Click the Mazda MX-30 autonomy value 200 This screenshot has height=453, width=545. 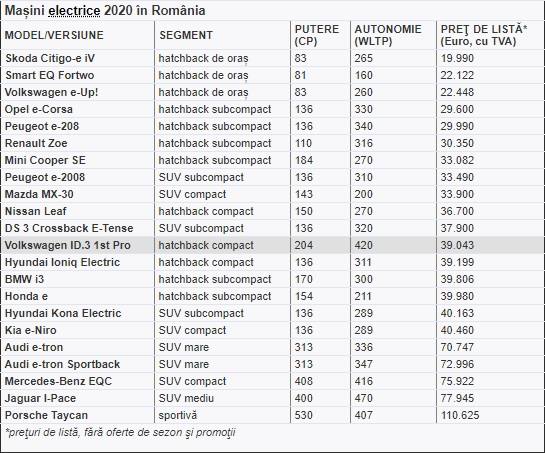364,194
